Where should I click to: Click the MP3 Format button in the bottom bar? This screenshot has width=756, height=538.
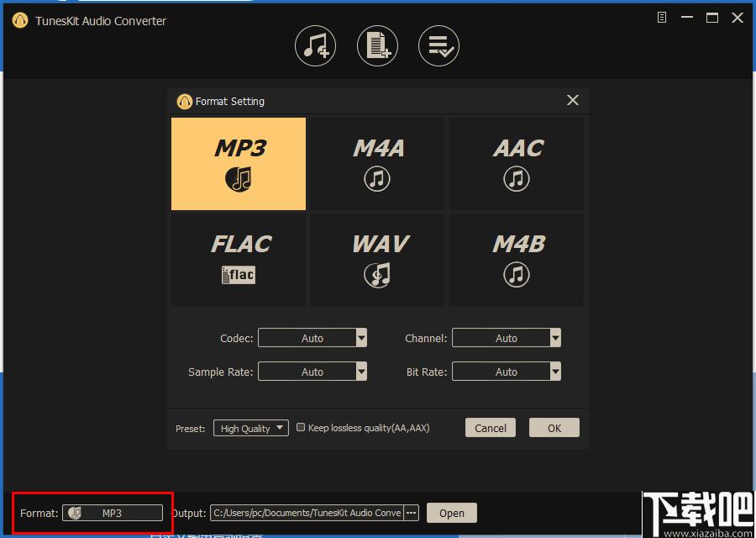(x=113, y=513)
